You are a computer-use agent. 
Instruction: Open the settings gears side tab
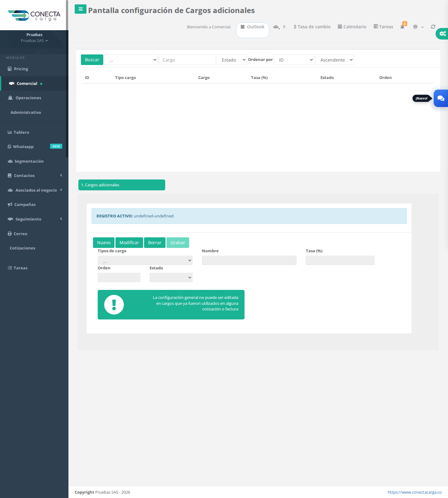[442, 34]
